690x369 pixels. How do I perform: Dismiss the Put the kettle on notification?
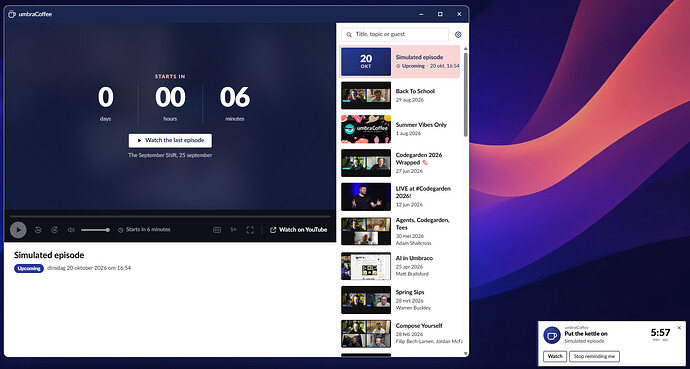[x=679, y=328]
